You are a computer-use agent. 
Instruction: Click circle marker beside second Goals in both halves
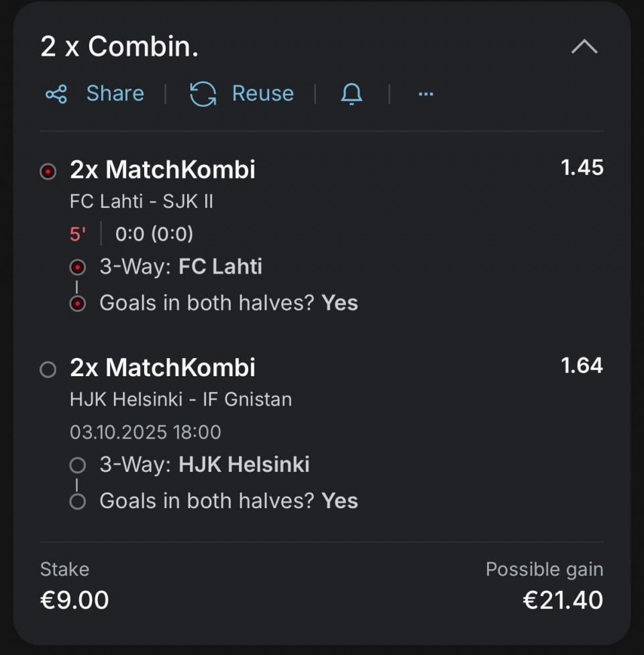[x=78, y=501]
